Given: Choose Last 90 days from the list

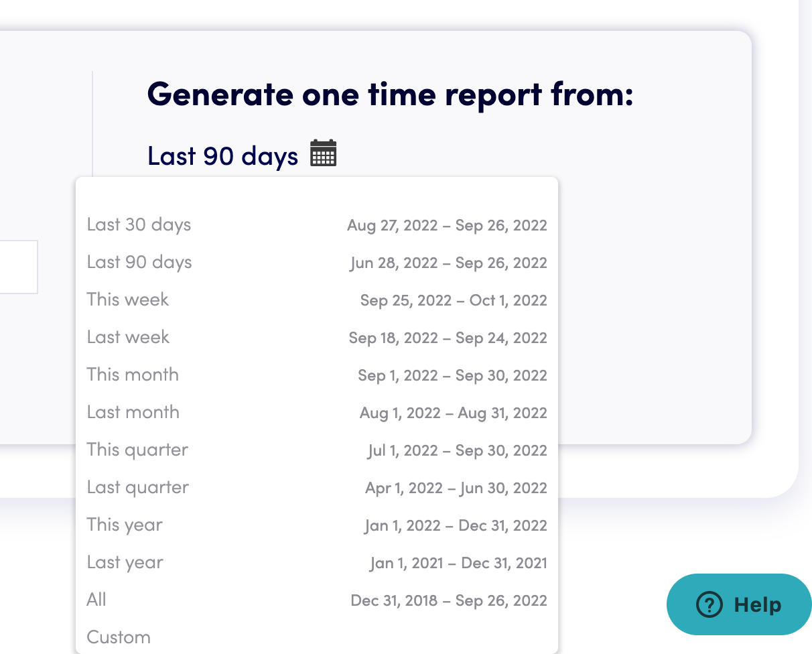Looking at the screenshot, I should pyautogui.click(x=139, y=262).
